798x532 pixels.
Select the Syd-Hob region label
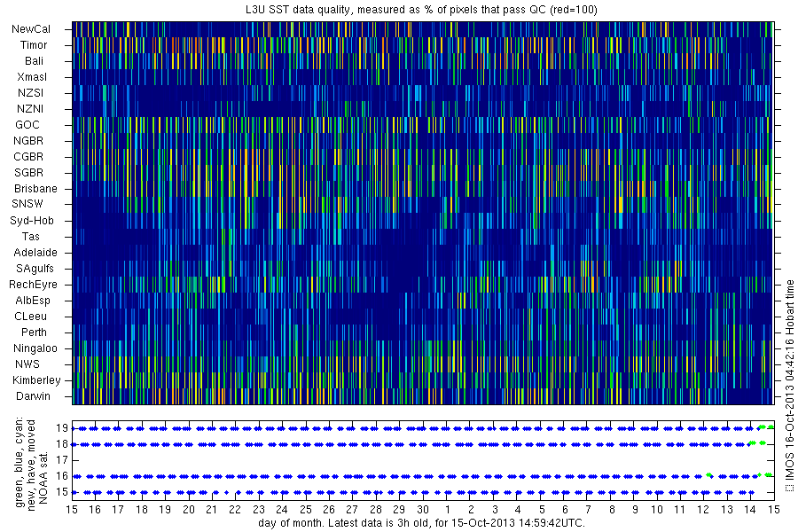coord(32,221)
